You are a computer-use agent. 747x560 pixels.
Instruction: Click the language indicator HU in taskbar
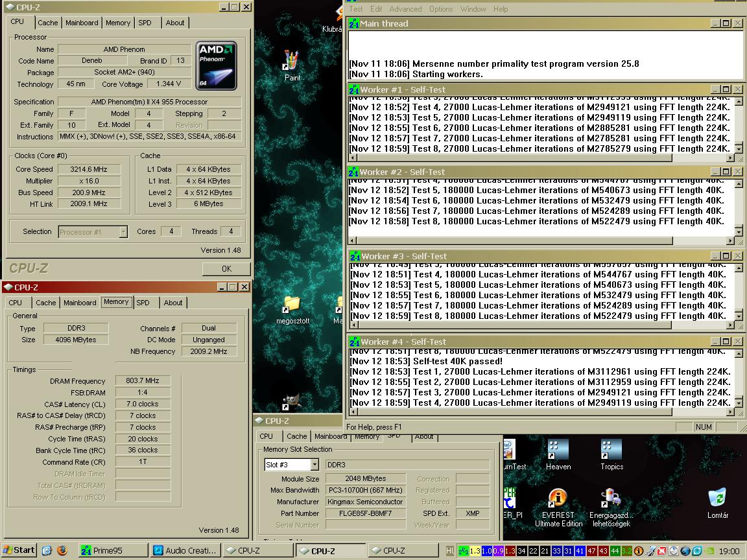(450, 551)
